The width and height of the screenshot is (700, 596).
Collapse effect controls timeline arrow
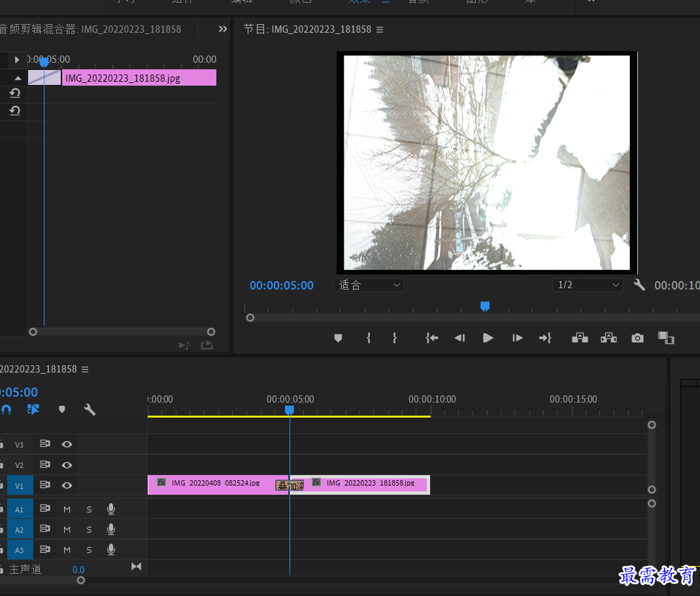coord(18,78)
